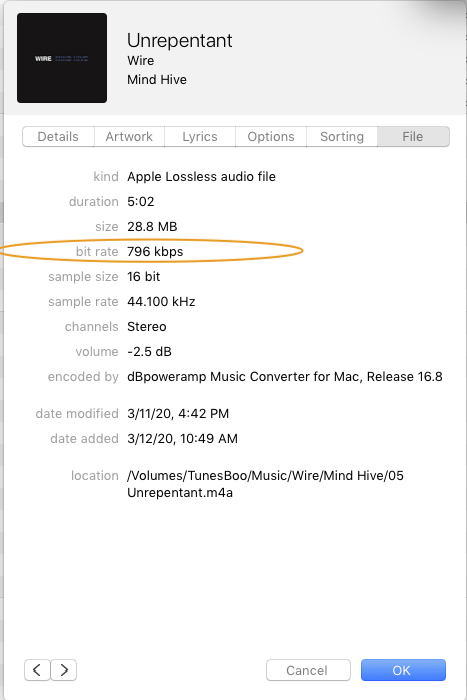
Task: Open the Sorting tab
Action: click(x=342, y=137)
